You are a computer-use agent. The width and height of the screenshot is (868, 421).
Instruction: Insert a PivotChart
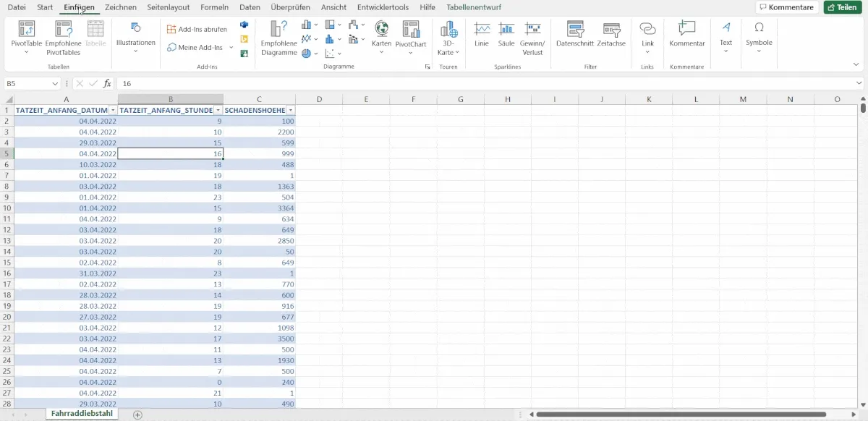tap(411, 36)
